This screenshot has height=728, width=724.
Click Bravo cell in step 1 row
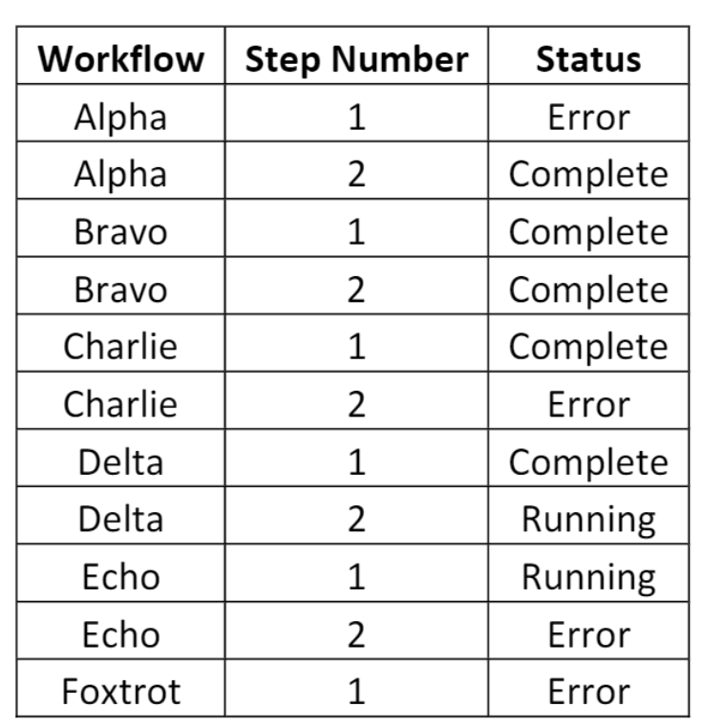(120, 228)
